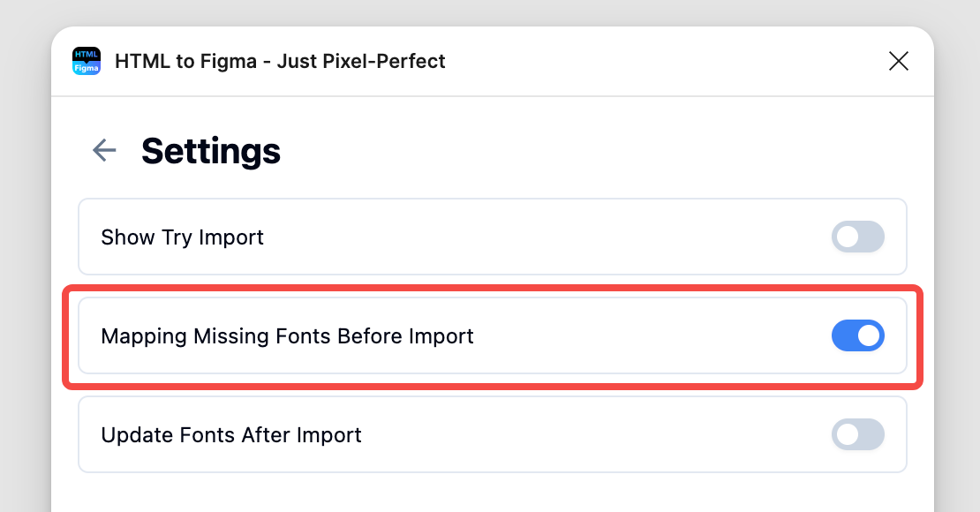Close the plugin with the X icon
The height and width of the screenshot is (512, 980).
pyautogui.click(x=898, y=61)
